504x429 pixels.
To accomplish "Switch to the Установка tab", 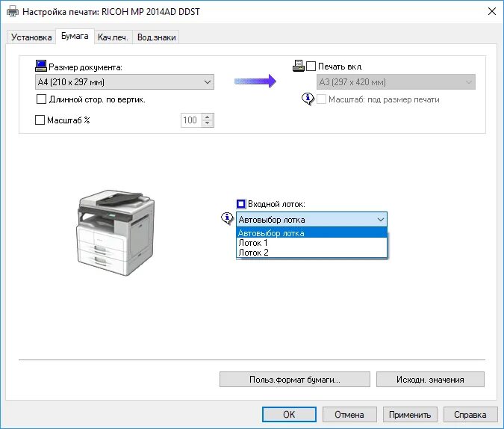I will [31, 37].
